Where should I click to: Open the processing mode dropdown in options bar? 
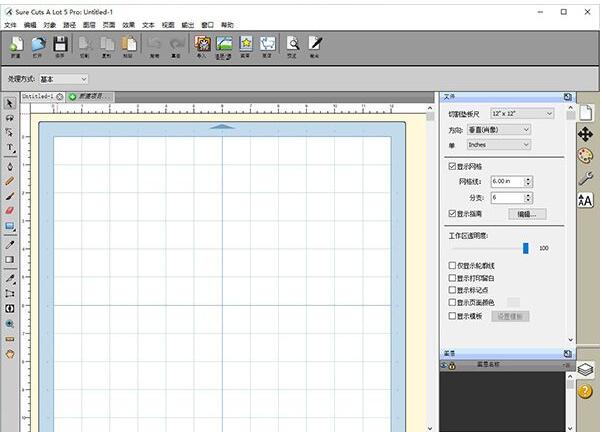coord(63,79)
